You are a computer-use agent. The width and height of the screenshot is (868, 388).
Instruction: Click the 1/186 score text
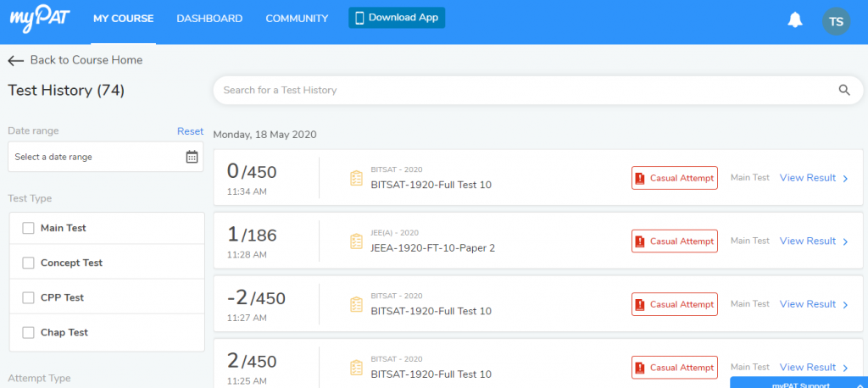click(x=252, y=236)
